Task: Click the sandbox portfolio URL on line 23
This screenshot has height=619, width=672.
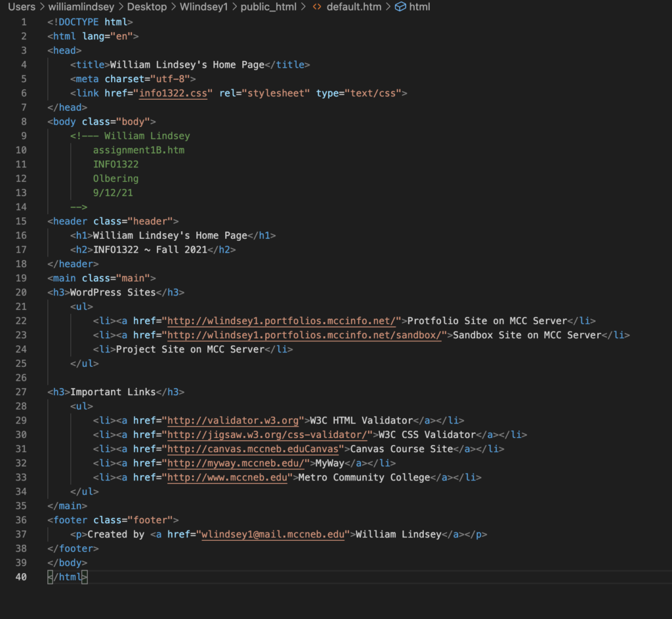Action: pyautogui.click(x=304, y=335)
